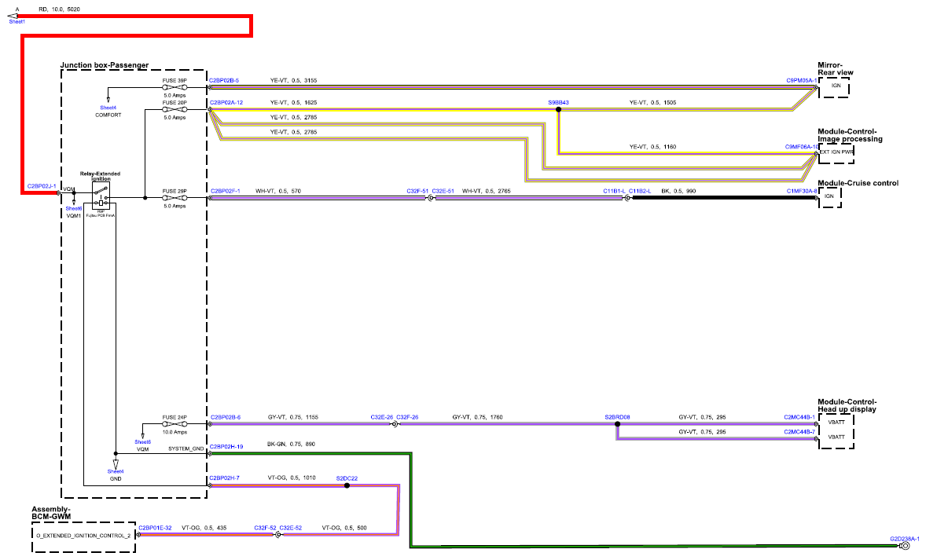Screen dimensions: 926x560
Task: Select the FUSE 20P fuse symbol
Action: [x=175, y=110]
